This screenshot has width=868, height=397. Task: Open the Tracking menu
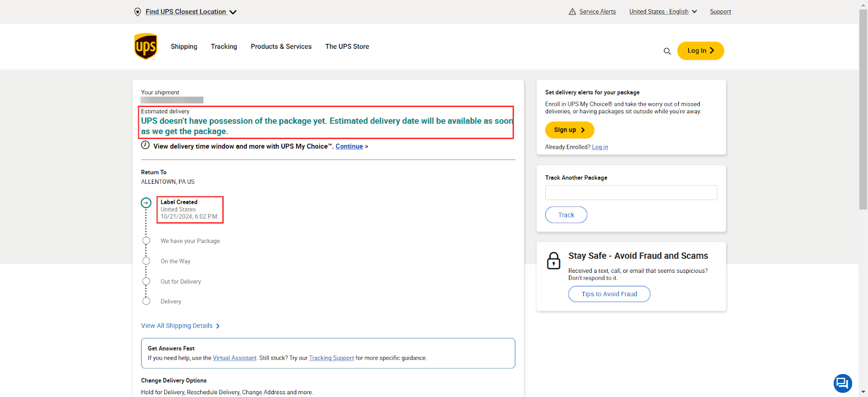[224, 47]
